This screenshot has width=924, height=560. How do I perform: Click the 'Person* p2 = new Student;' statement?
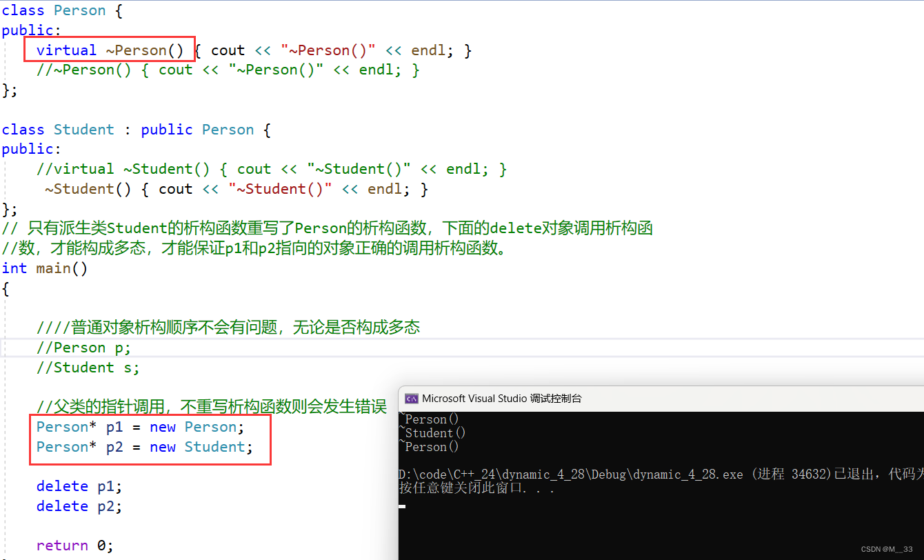tap(145, 447)
